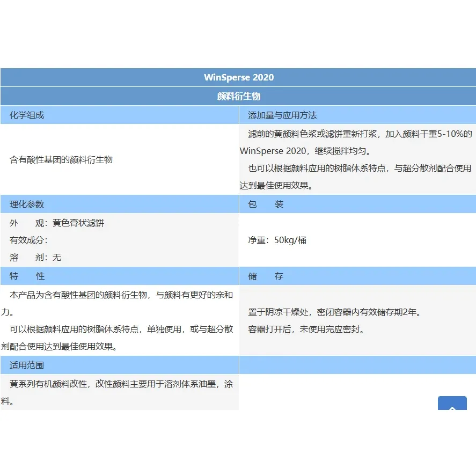Screen dimensions: 476x476
Task: Select the line "溶 剂：无"
Action: 35,258
